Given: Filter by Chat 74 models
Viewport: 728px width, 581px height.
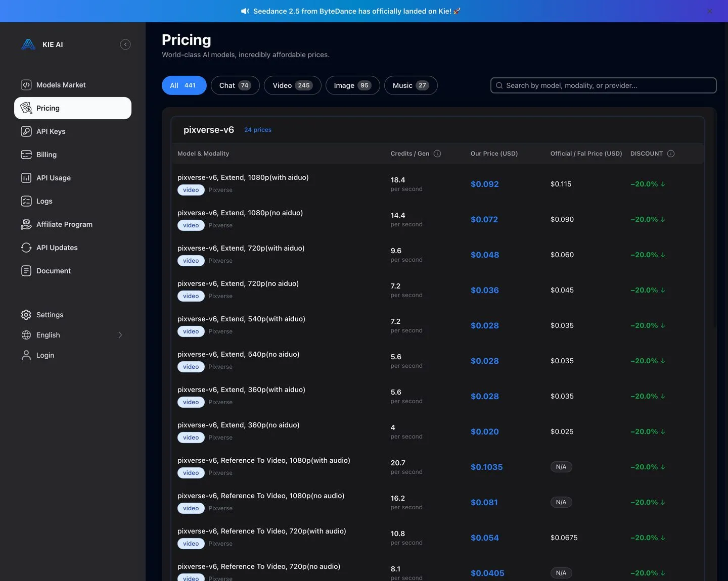Looking at the screenshot, I should point(235,85).
